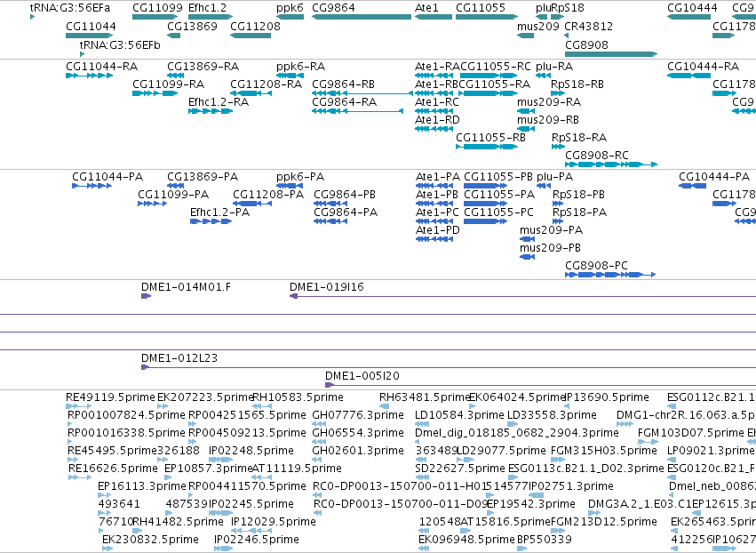Click the EP19542.3prime EST label

[x=531, y=504]
